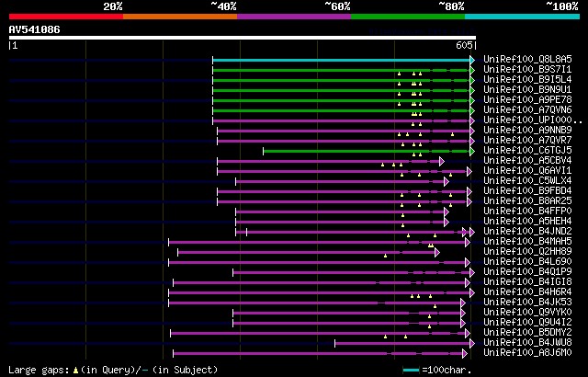Open the UniRef100_A8J6M0 label
The height and width of the screenshot is (377, 588).
tap(527, 353)
